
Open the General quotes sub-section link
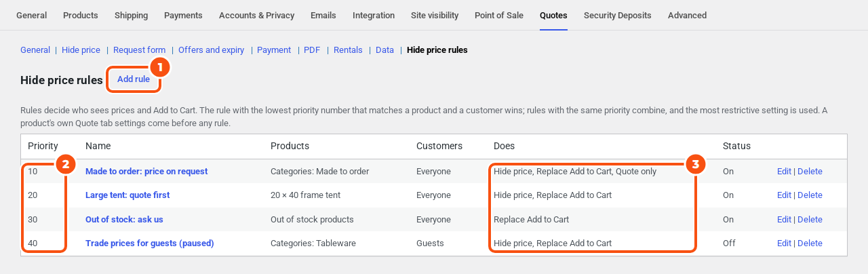click(35, 50)
